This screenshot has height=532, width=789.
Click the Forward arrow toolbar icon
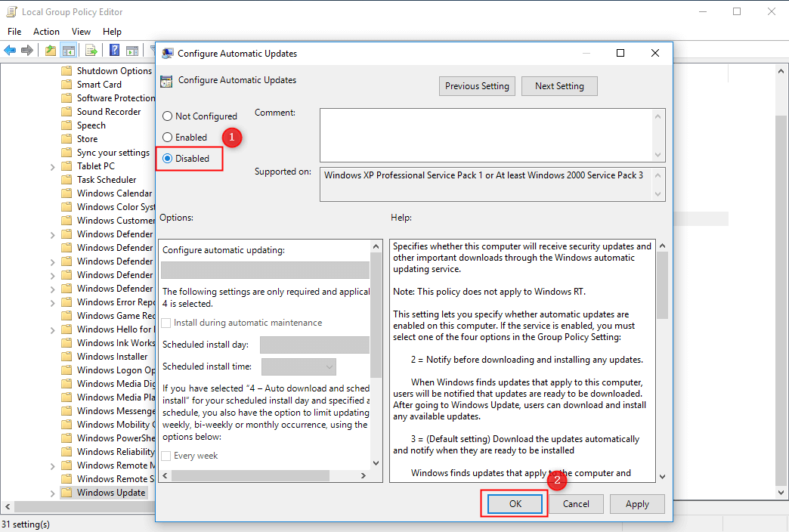[27, 51]
